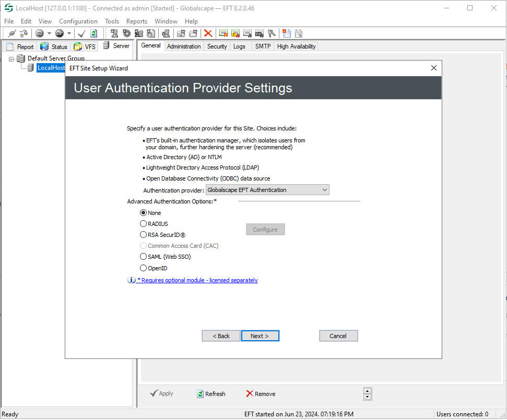507x420 pixels.
Task: Open the View menu
Action: (45, 21)
